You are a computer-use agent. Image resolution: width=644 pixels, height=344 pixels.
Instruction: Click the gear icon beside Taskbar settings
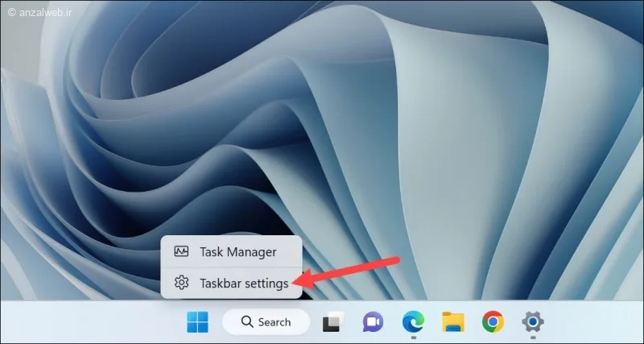click(181, 283)
